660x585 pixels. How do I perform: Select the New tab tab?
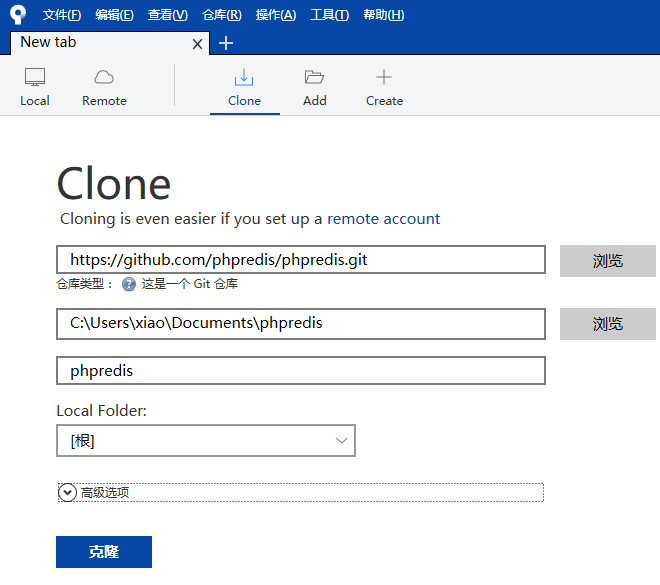pyautogui.click(x=109, y=43)
